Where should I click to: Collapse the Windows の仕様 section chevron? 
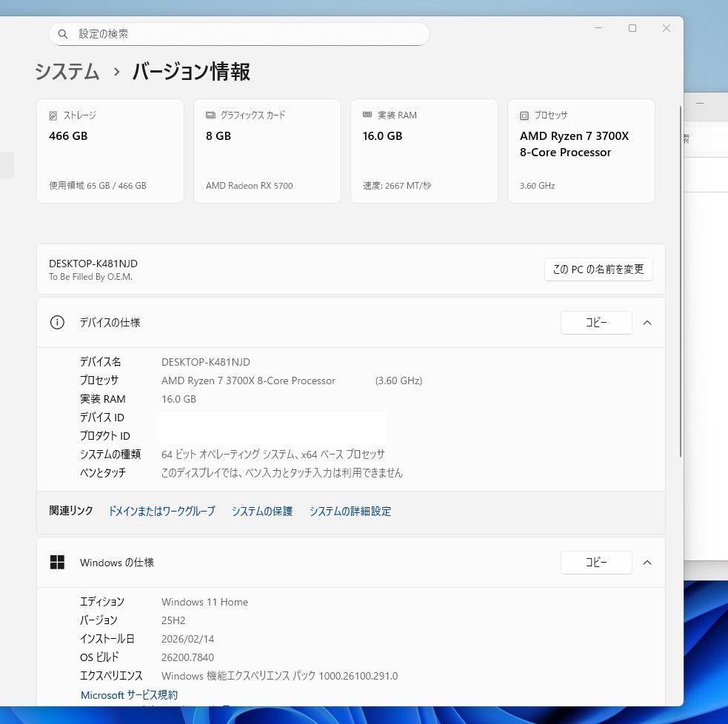point(647,562)
